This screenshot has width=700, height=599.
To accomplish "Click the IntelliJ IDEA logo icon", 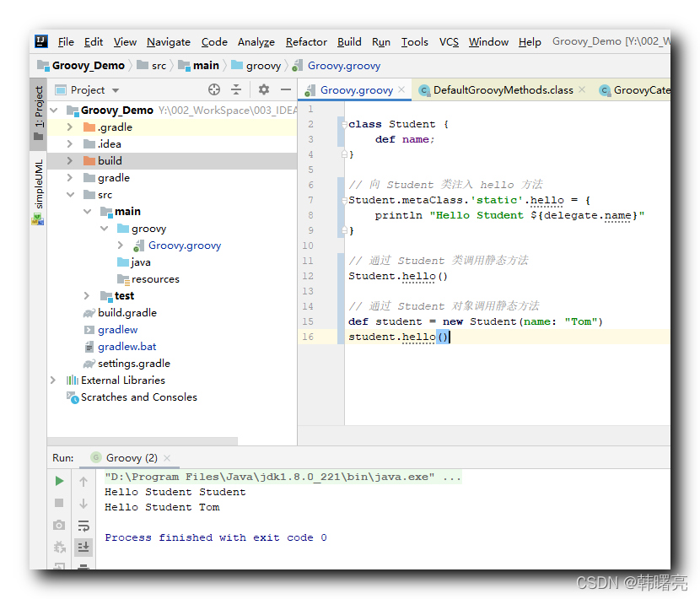I will tap(41, 41).
